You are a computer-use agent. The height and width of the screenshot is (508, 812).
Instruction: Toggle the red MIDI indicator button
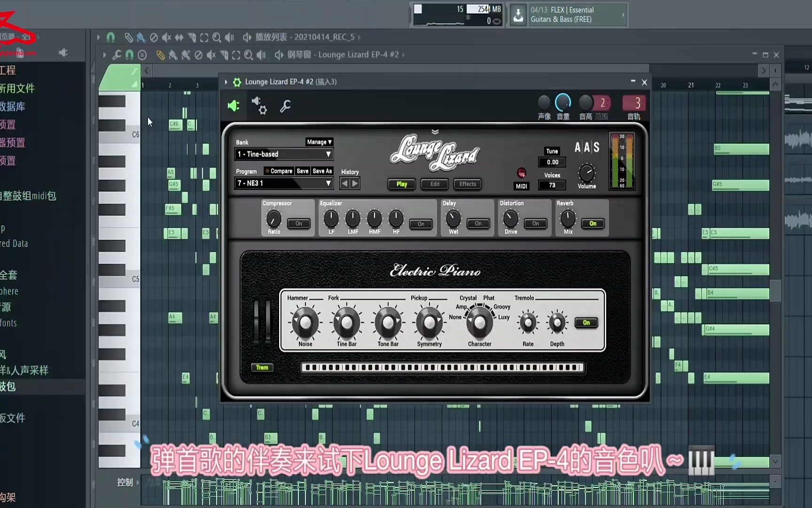point(522,173)
